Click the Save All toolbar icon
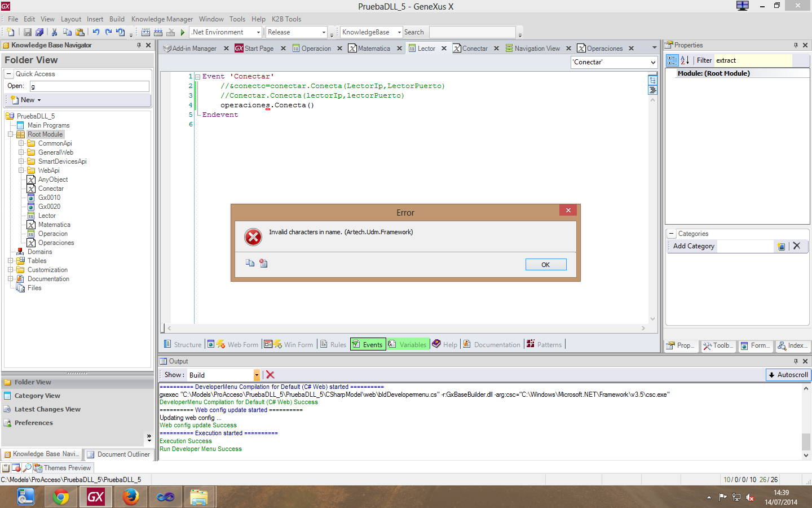The height and width of the screenshot is (508, 812). pos(39,32)
